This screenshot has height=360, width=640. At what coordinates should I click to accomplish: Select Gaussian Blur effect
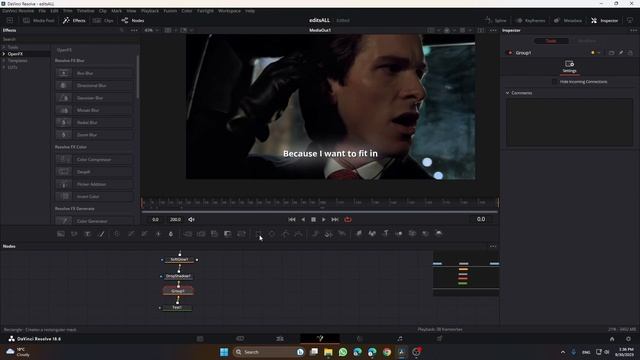[94, 98]
